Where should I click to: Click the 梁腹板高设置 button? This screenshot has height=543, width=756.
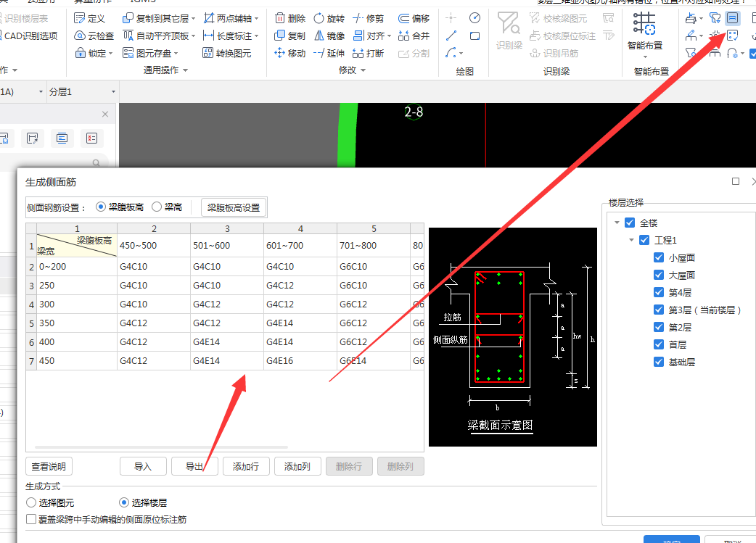(234, 207)
